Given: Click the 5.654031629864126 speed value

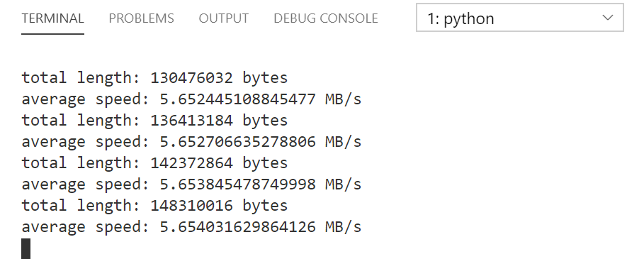Looking at the screenshot, I should (237, 227).
